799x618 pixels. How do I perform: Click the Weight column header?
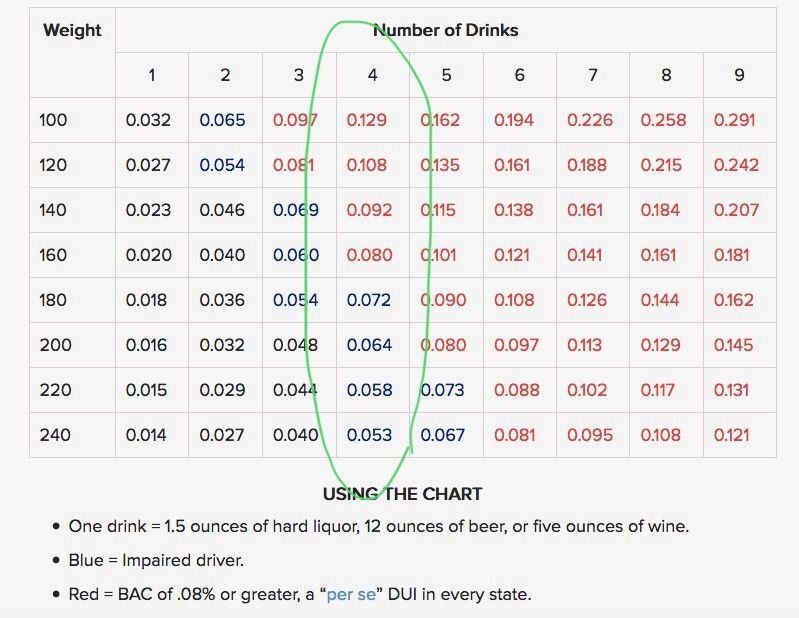[x=72, y=30]
